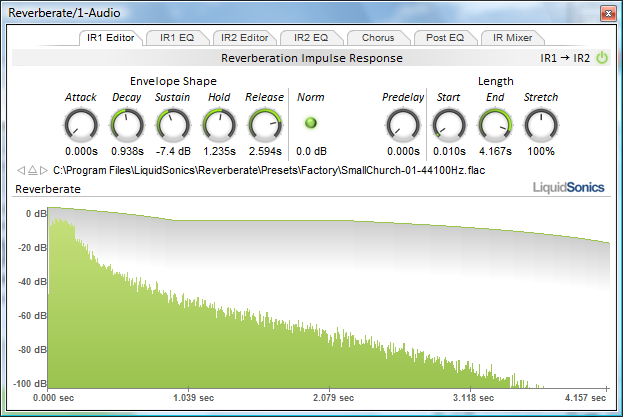
Task: Click the Start knob
Action: click(x=449, y=125)
